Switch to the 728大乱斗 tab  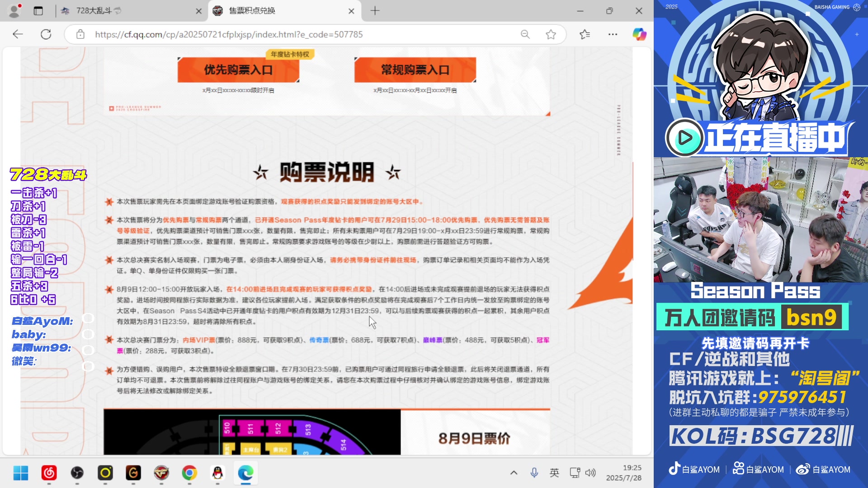(131, 11)
